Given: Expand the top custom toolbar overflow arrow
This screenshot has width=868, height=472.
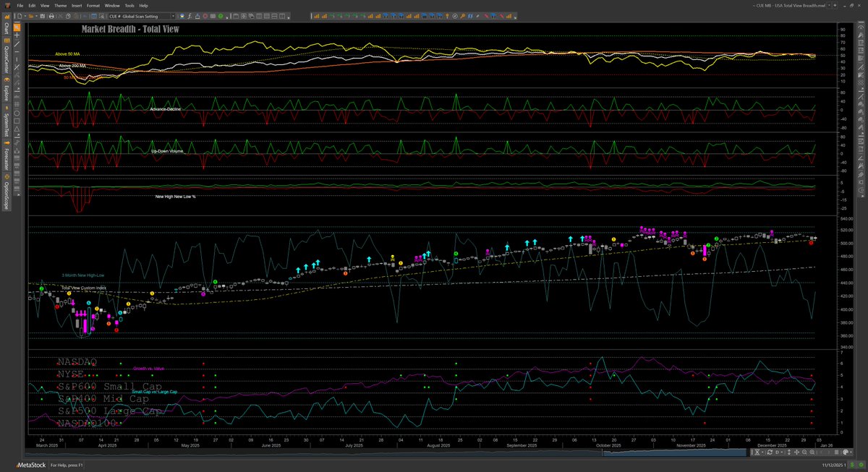Looking at the screenshot, I should [515, 17].
